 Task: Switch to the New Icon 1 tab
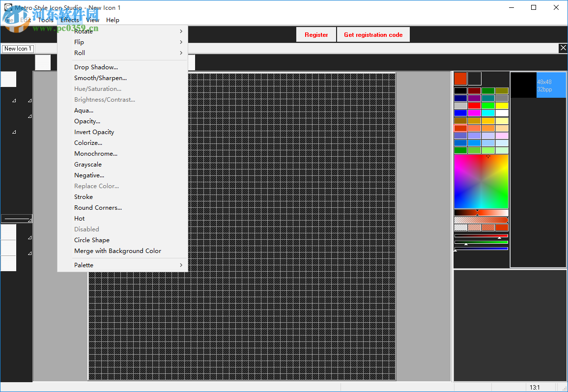pos(18,49)
